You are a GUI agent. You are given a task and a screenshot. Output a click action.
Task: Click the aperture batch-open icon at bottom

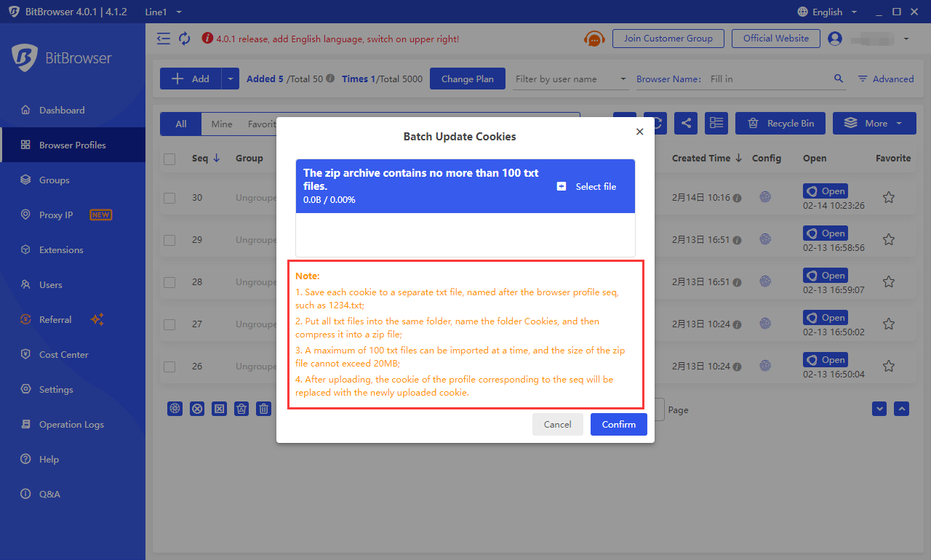tap(175, 409)
